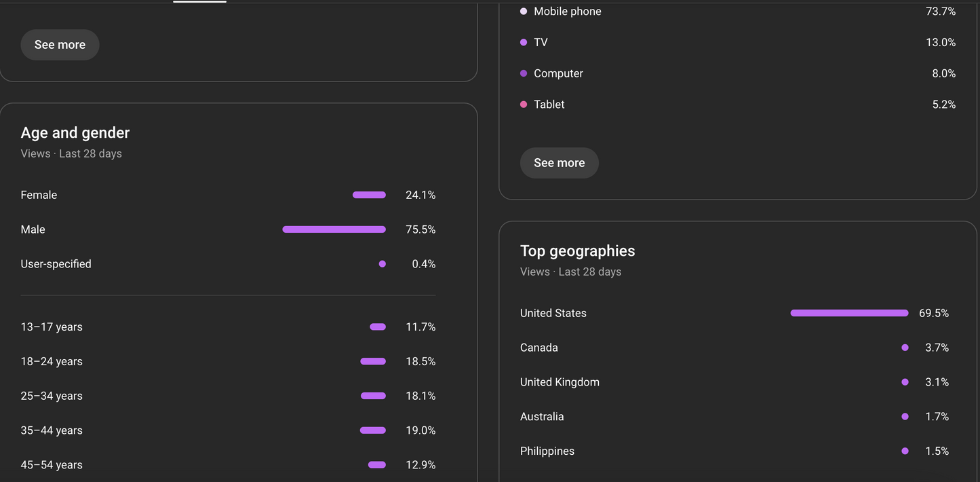Click the 45–54 years bar
This screenshot has width=980, height=482.
[x=377, y=465]
